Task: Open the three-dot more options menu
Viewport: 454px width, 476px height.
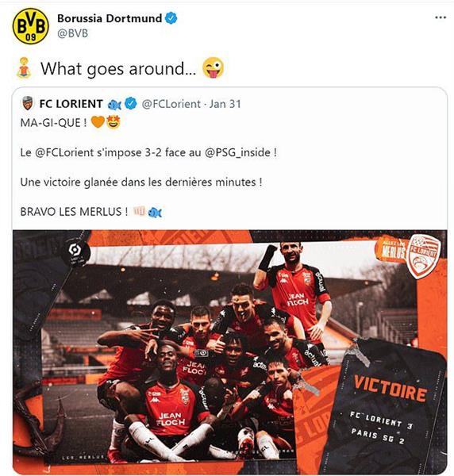Action: (441, 17)
